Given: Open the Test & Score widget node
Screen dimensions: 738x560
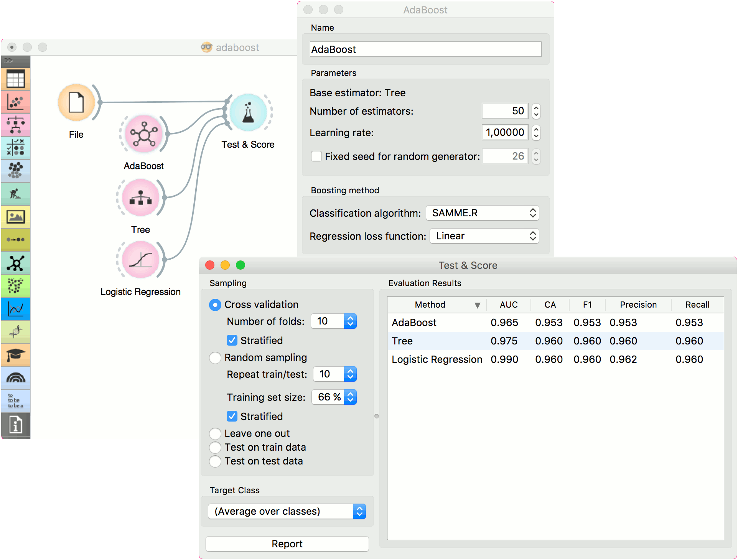Looking at the screenshot, I should coord(248,113).
